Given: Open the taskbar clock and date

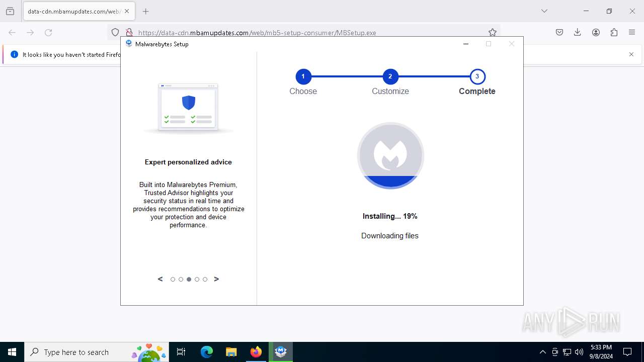Looking at the screenshot, I should [x=601, y=352].
